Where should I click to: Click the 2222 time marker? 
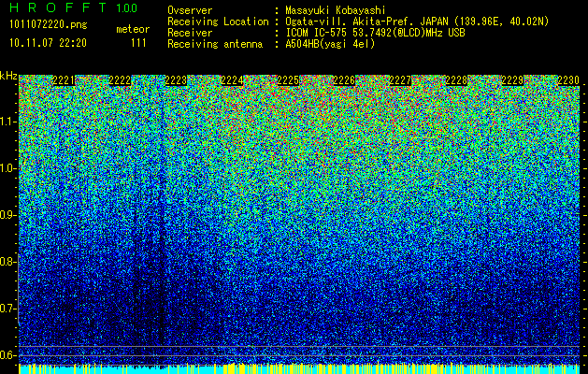point(120,80)
